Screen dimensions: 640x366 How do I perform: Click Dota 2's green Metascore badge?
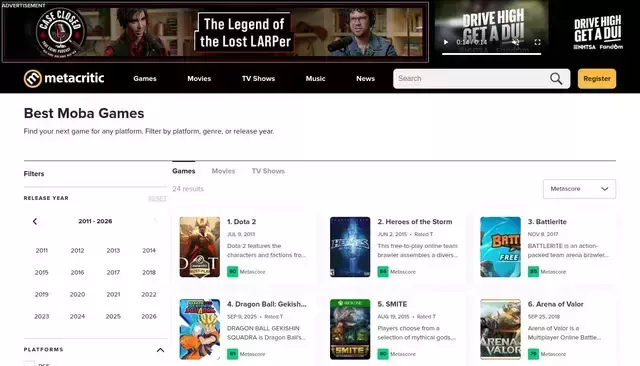pyautogui.click(x=233, y=272)
